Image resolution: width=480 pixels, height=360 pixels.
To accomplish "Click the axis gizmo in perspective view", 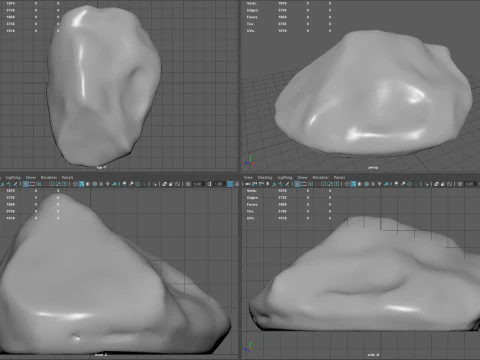I will 250,161.
